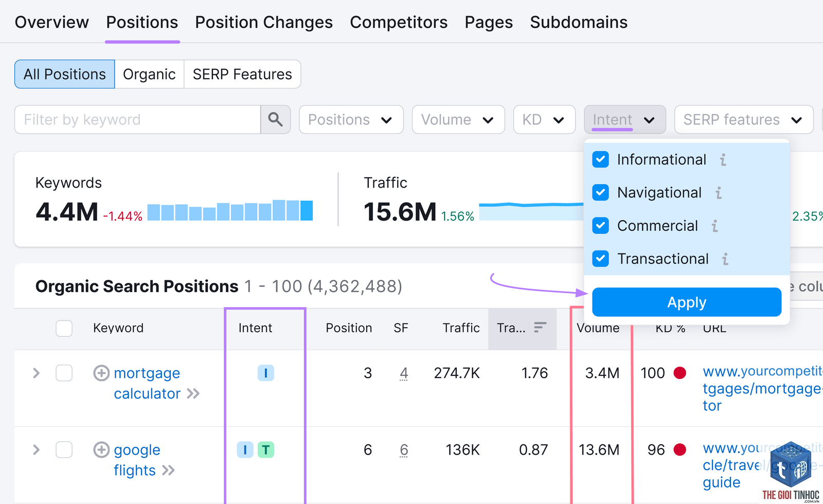Open the SERP features filter dropdown

pyautogui.click(x=743, y=119)
